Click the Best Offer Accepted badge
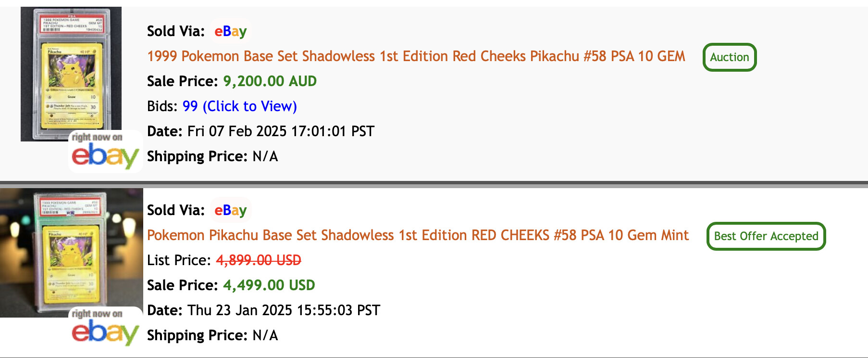The image size is (868, 358). pos(766,236)
